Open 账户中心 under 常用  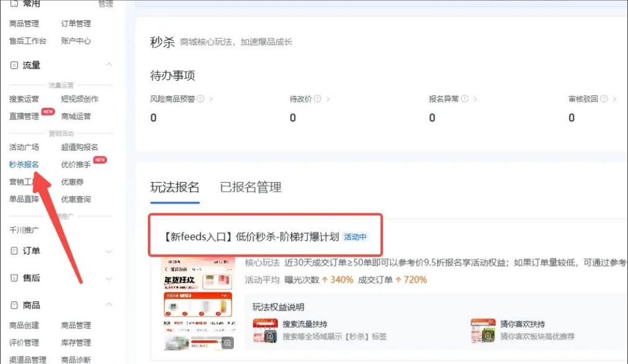click(76, 41)
